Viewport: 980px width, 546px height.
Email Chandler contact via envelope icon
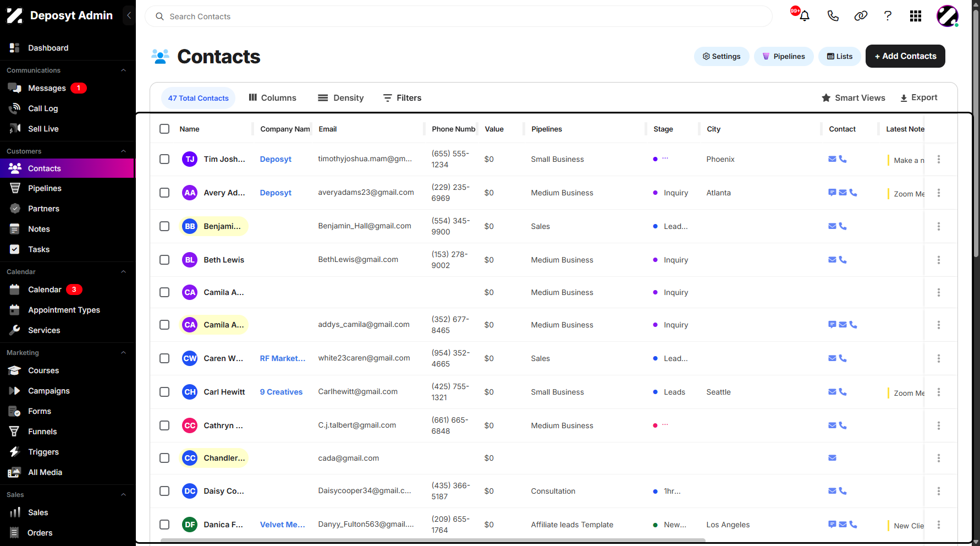point(832,458)
